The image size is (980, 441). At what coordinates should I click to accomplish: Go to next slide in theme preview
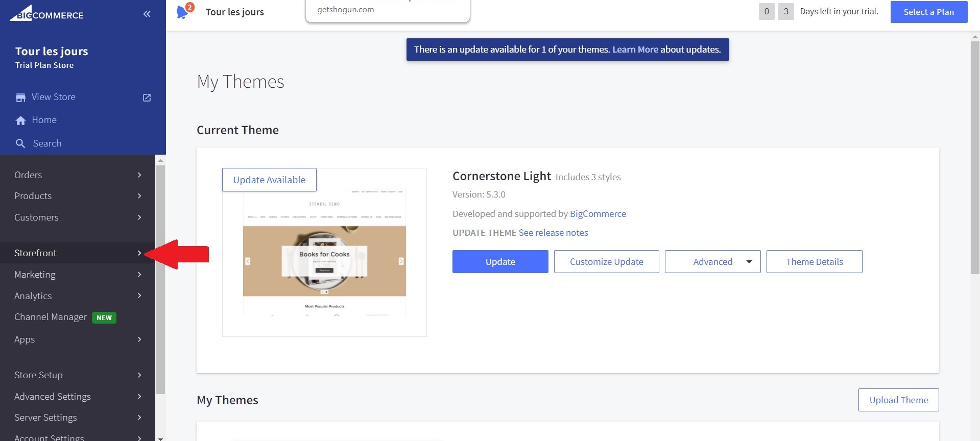click(401, 261)
